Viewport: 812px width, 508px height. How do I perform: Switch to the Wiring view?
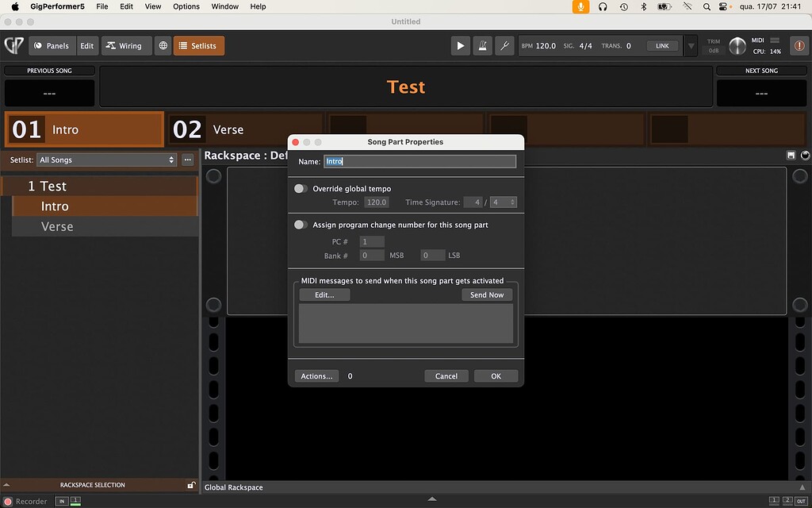pyautogui.click(x=126, y=45)
